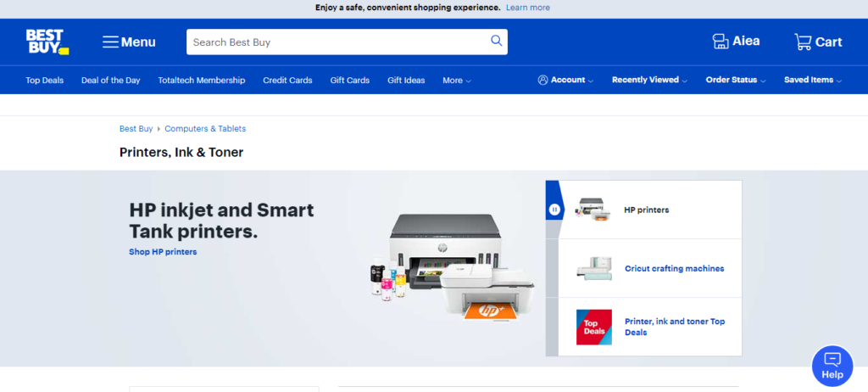
Task: Open the Help chat button
Action: [832, 366]
